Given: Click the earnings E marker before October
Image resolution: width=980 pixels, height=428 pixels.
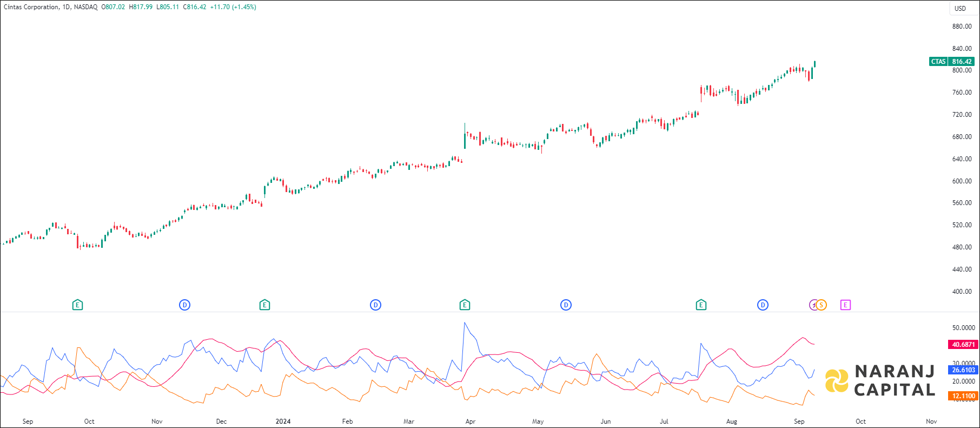Looking at the screenshot, I should click(77, 305).
